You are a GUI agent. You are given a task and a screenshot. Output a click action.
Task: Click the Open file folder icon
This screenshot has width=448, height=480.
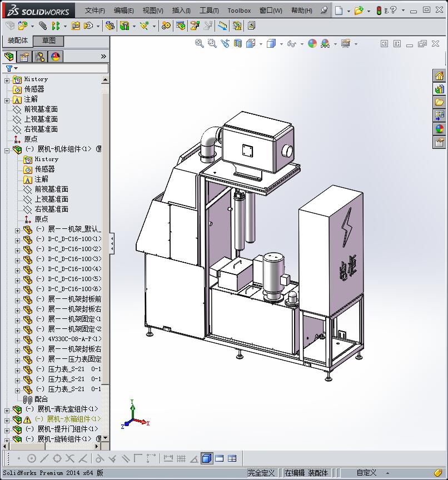[x=359, y=11]
